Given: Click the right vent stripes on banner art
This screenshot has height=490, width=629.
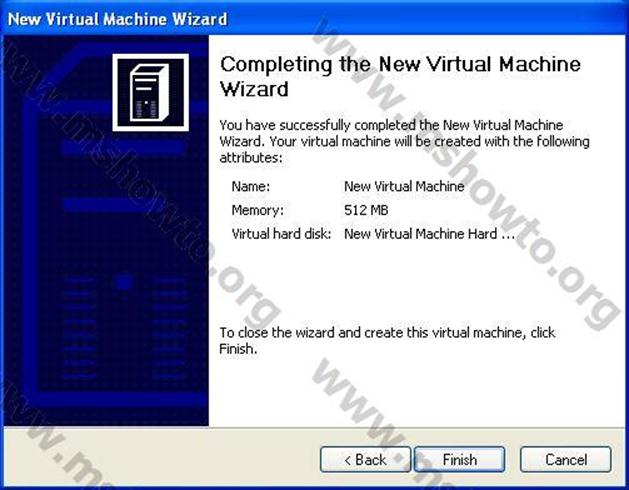Looking at the screenshot, I should [169, 327].
